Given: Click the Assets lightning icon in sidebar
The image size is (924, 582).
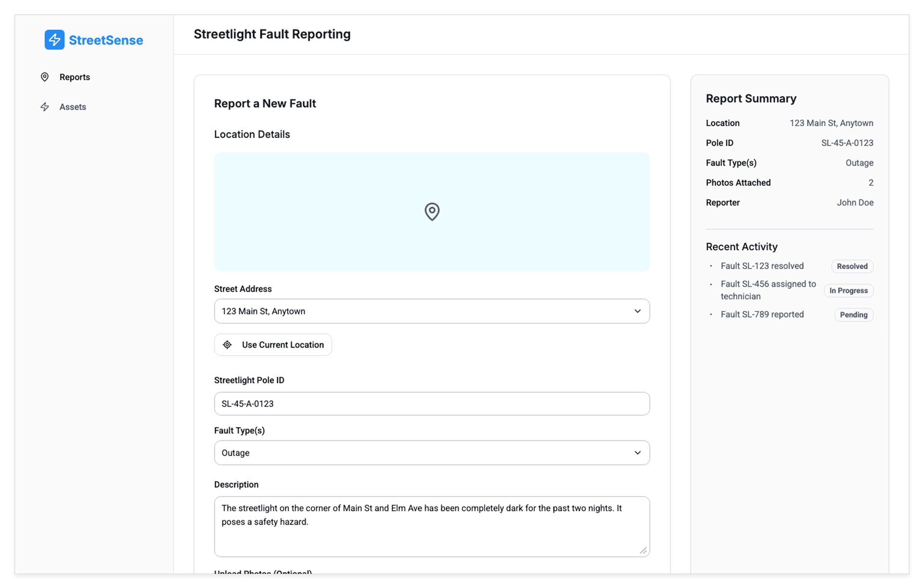Looking at the screenshot, I should tap(45, 107).
